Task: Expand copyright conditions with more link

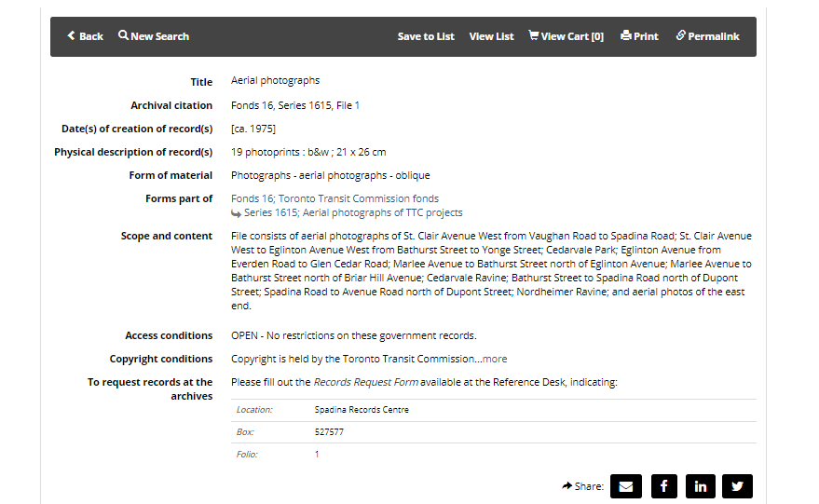Action: click(495, 359)
